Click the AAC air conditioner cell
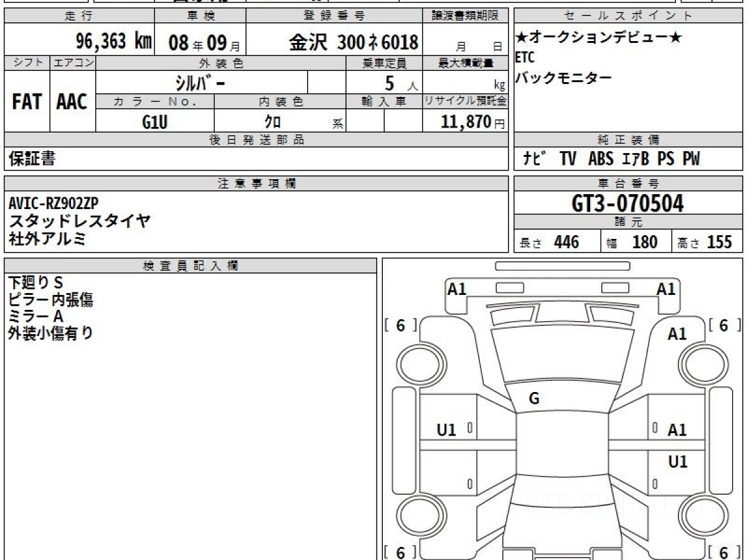 tap(72, 102)
